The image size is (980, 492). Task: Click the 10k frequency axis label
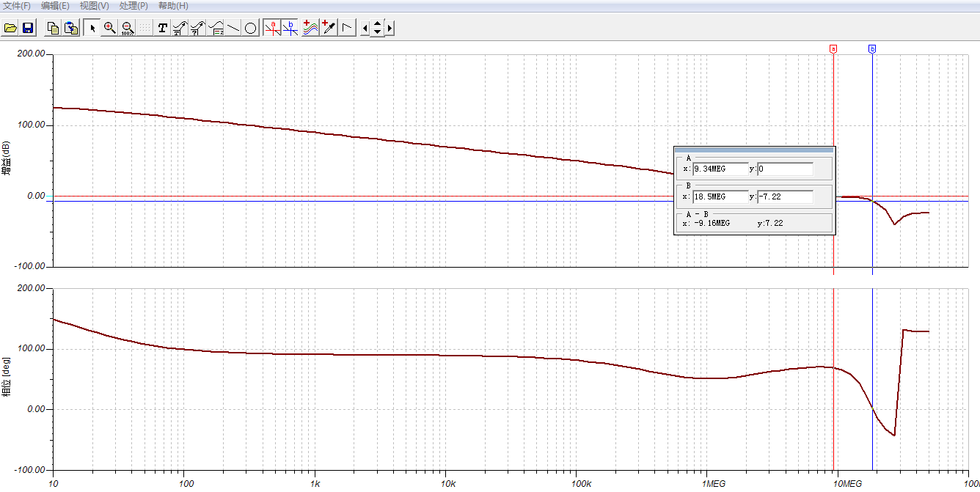coord(448,485)
